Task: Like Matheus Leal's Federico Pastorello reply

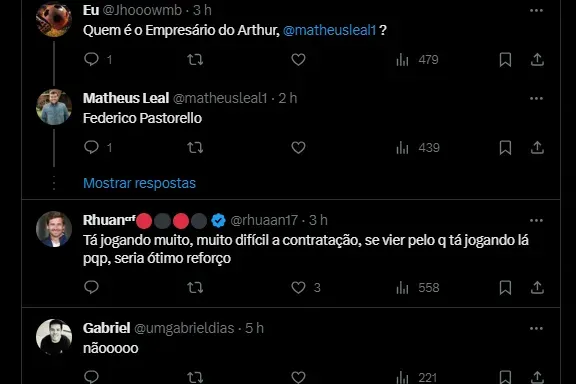Action: point(298,148)
